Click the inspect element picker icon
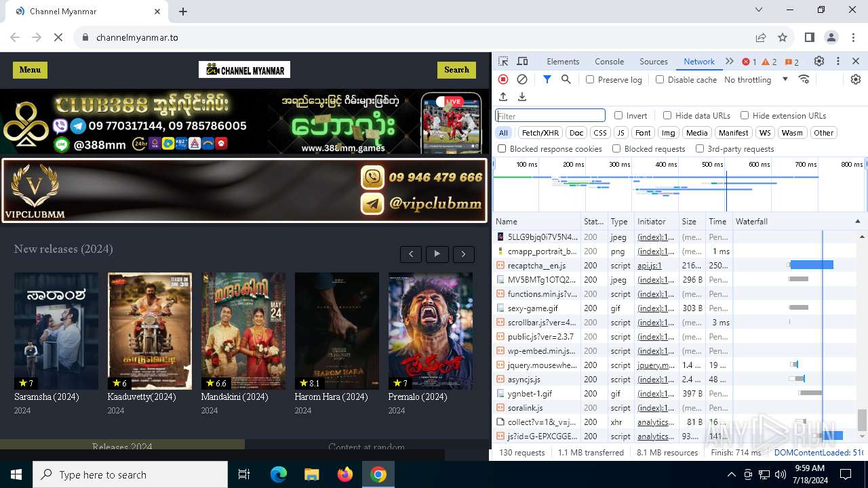The image size is (868, 488). coord(504,62)
